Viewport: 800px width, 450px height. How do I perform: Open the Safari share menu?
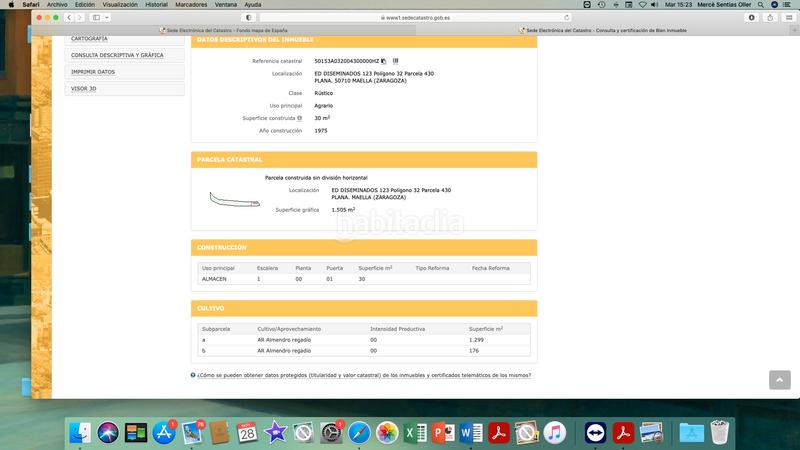[770, 17]
